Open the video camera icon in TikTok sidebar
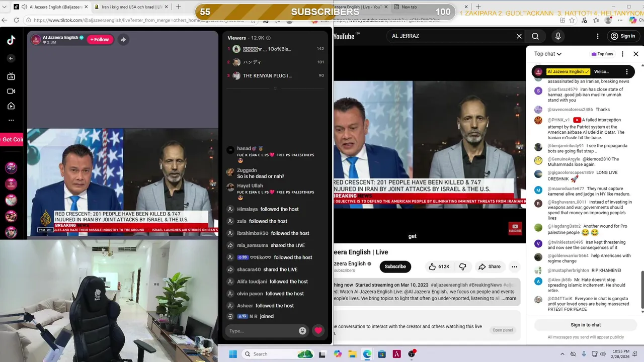Screen dimensions: 644x362 (x=11, y=92)
